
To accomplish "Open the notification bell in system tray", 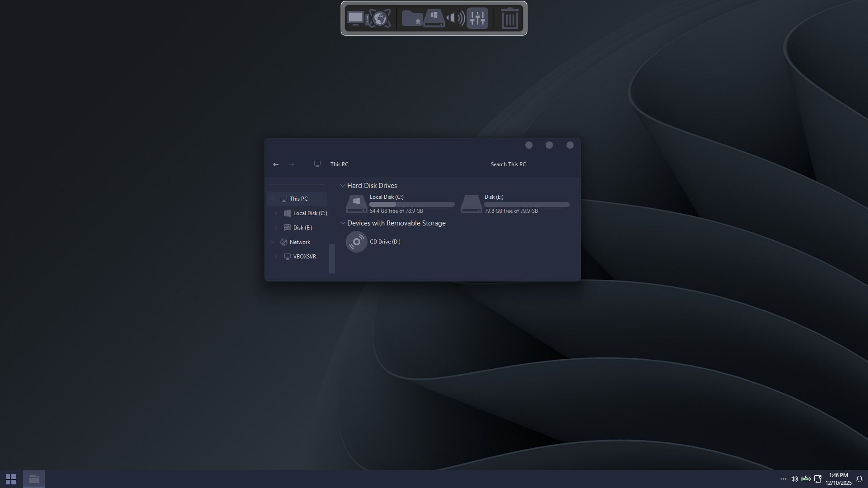I will tap(859, 479).
